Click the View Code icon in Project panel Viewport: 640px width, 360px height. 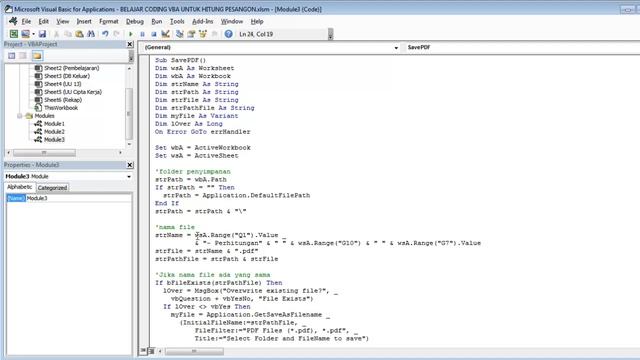tap(11, 56)
